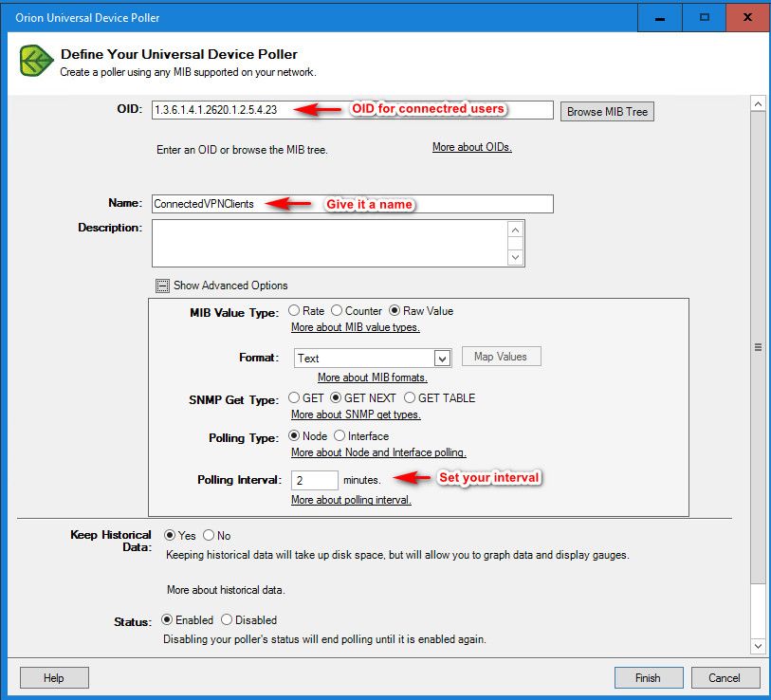This screenshot has width=771, height=700.
Task: Open the More about OIDs link
Action: coord(471,148)
